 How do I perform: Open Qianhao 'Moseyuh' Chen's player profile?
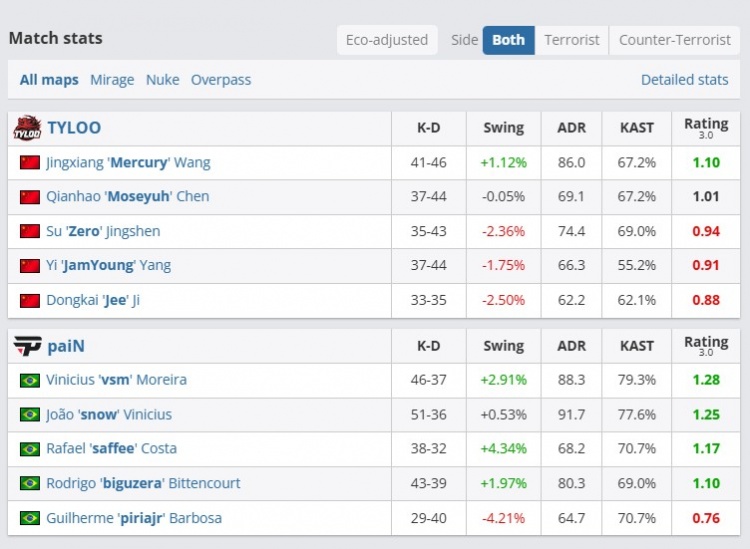(x=128, y=197)
